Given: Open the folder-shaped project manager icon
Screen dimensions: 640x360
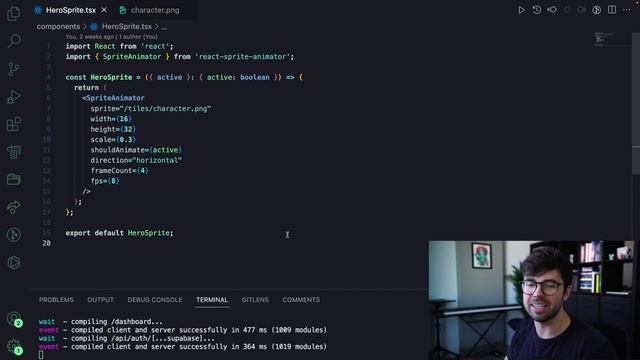Looking at the screenshot, I should (13, 179).
